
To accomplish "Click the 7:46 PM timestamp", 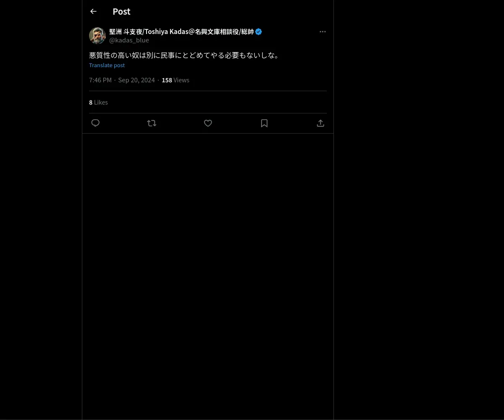I will [x=100, y=80].
